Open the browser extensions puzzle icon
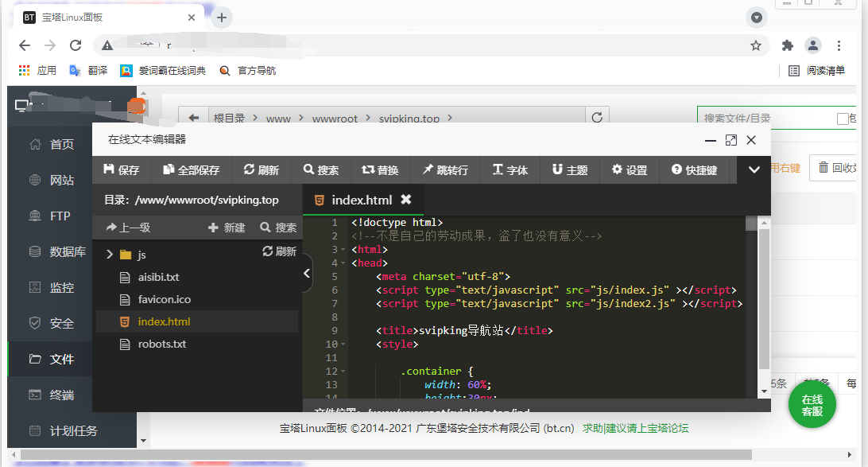This screenshot has height=467, width=868. [787, 45]
